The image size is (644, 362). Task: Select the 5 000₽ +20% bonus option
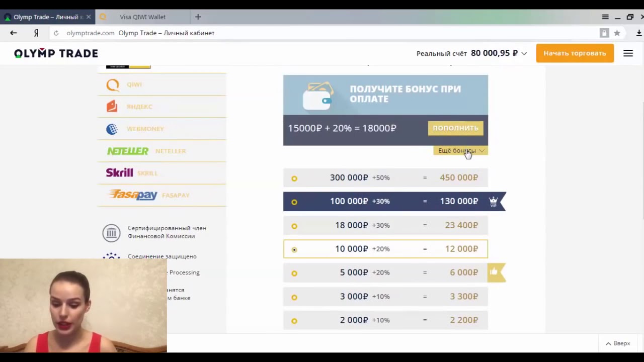[385, 273]
